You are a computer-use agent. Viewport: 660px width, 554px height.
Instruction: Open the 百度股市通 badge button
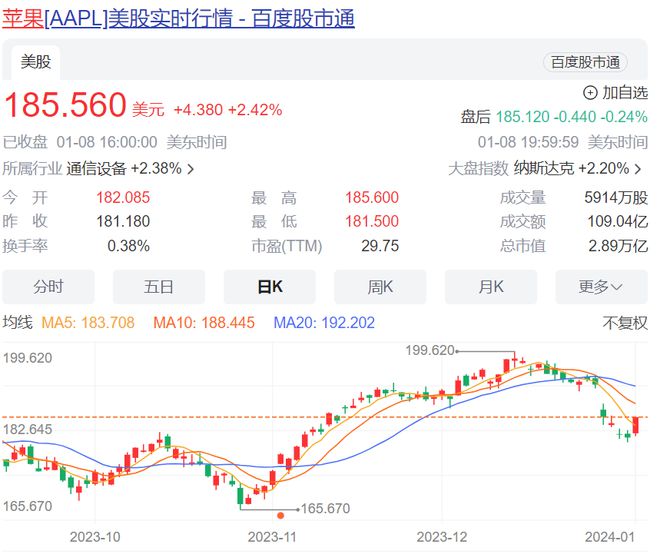585,62
